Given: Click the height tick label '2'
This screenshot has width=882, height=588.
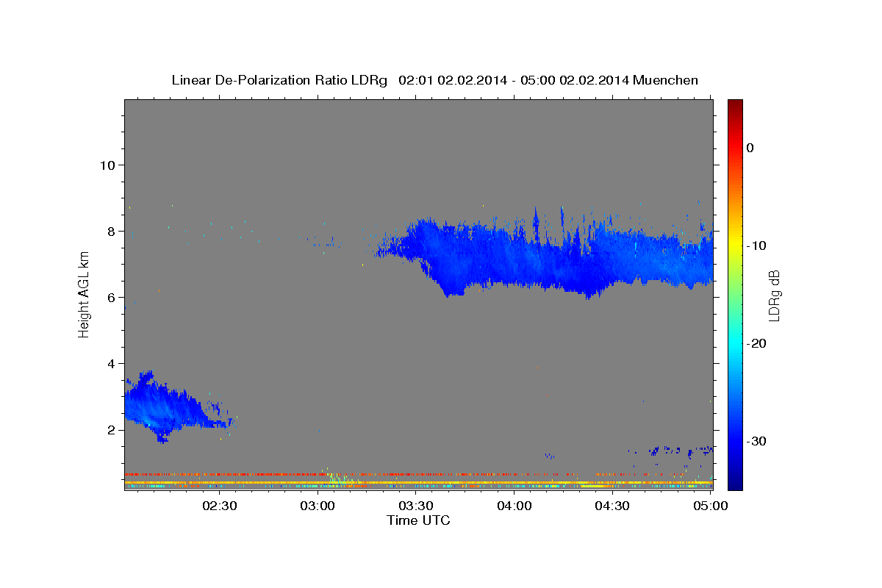Looking at the screenshot, I should point(112,430).
